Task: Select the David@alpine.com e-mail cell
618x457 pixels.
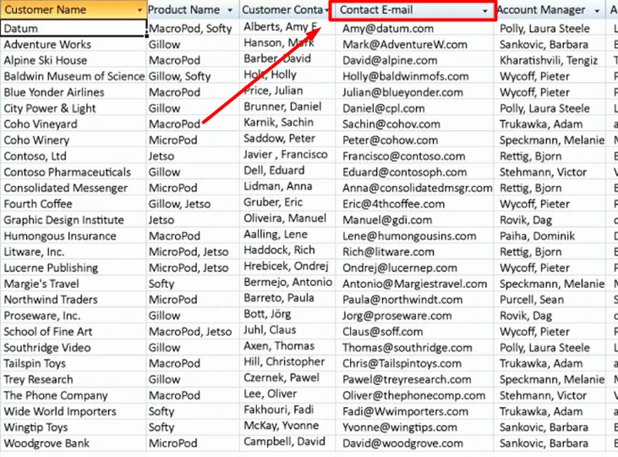Action: tap(415, 60)
